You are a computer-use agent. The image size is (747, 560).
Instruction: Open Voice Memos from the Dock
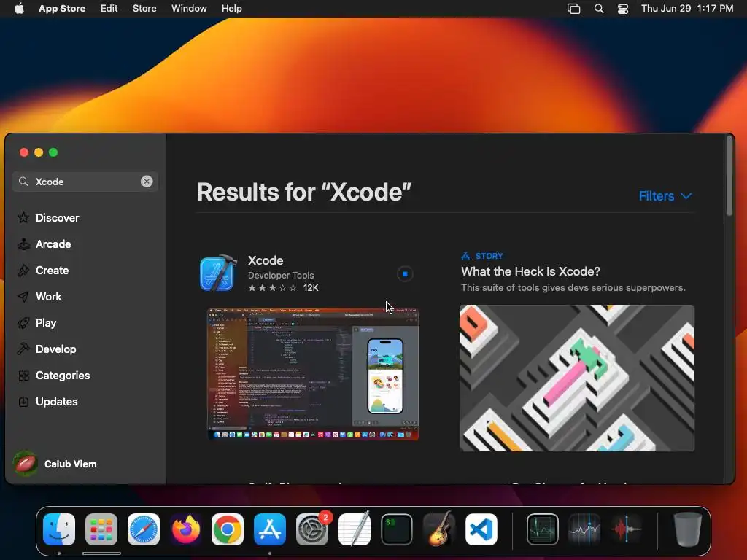pos(627,529)
